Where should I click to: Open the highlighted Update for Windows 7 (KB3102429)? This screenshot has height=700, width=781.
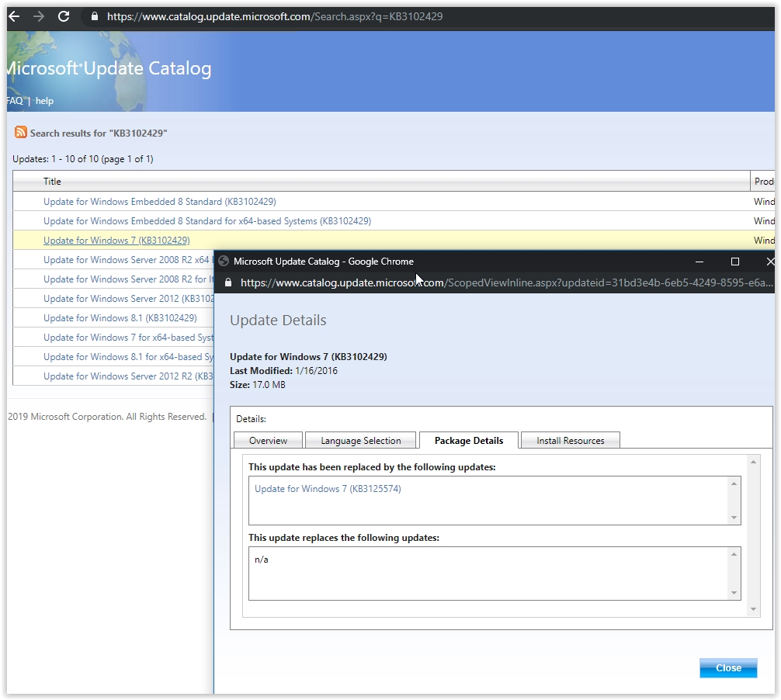[x=116, y=241]
